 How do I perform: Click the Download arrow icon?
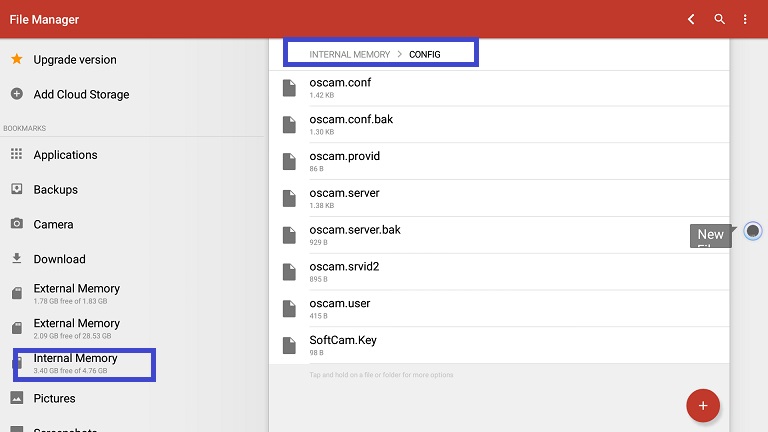pos(16,258)
